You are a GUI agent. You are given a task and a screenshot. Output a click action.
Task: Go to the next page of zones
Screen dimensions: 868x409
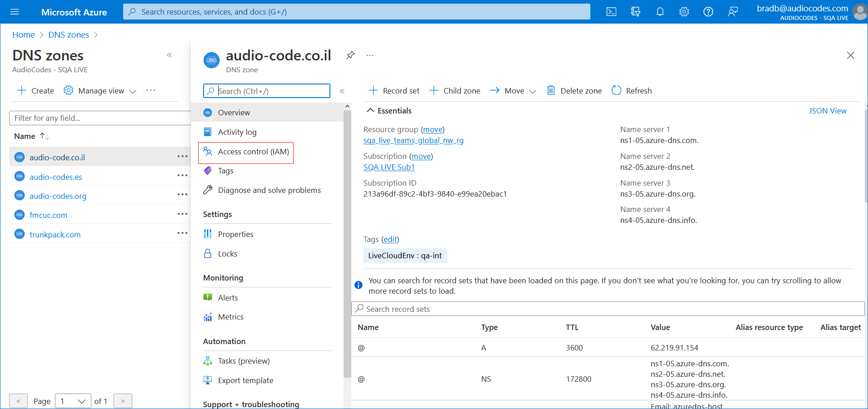pyautogui.click(x=123, y=401)
